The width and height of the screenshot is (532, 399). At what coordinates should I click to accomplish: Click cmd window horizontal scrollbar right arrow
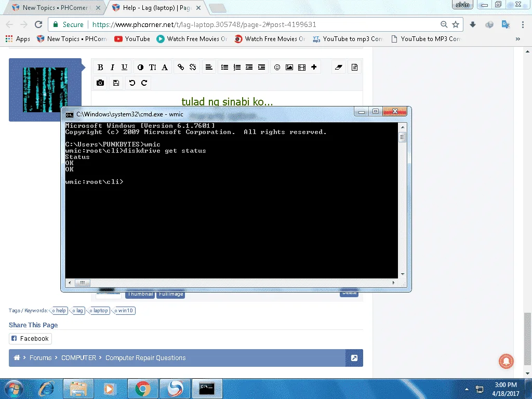click(394, 283)
